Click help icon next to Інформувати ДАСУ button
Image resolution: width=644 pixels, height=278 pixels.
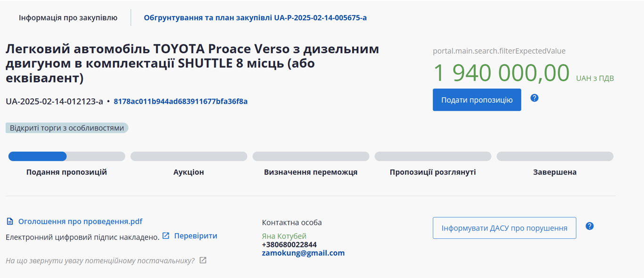589,226
